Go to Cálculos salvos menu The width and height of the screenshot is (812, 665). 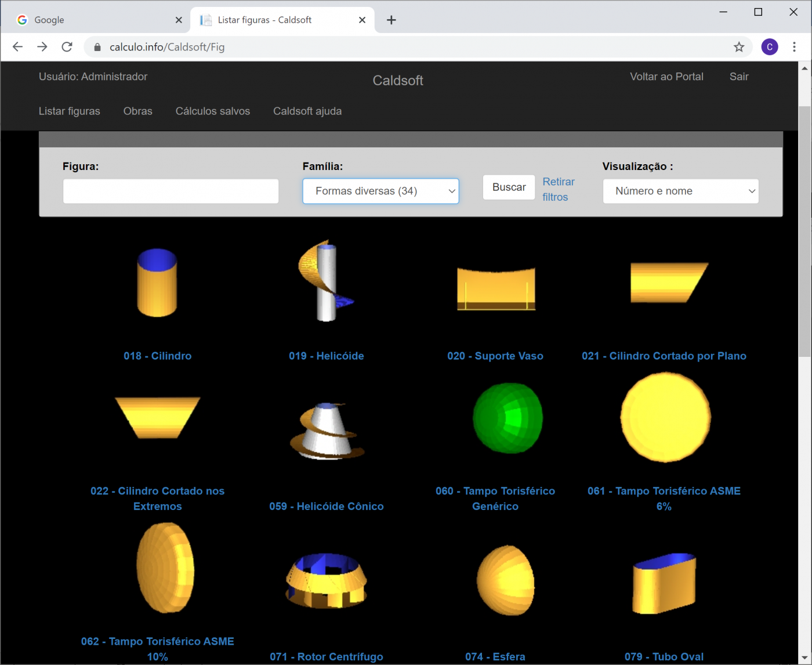pyautogui.click(x=212, y=111)
